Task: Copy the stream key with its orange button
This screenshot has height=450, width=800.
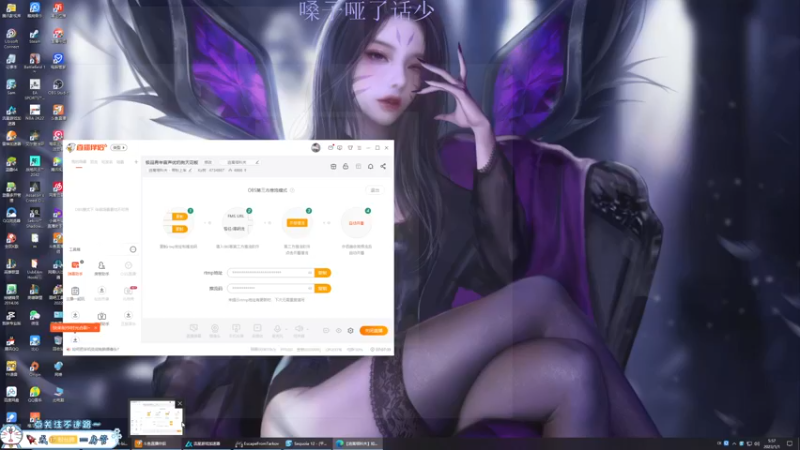Action: [322, 289]
